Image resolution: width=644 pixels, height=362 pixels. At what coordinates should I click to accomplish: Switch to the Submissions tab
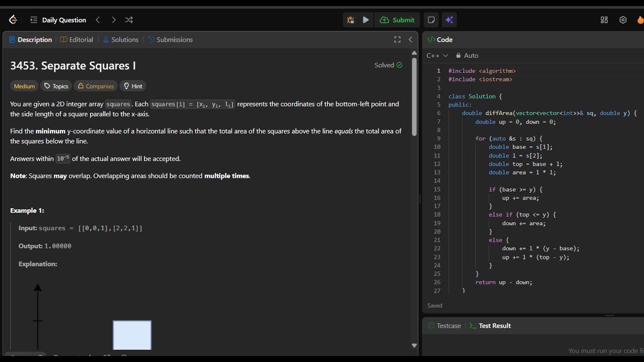[x=170, y=40]
